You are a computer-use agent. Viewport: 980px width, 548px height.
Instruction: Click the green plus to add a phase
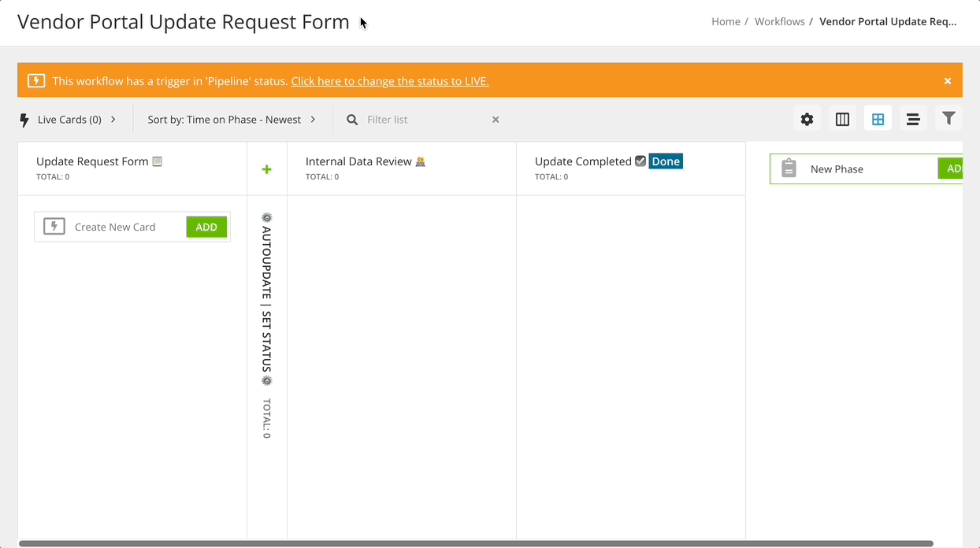[266, 168]
